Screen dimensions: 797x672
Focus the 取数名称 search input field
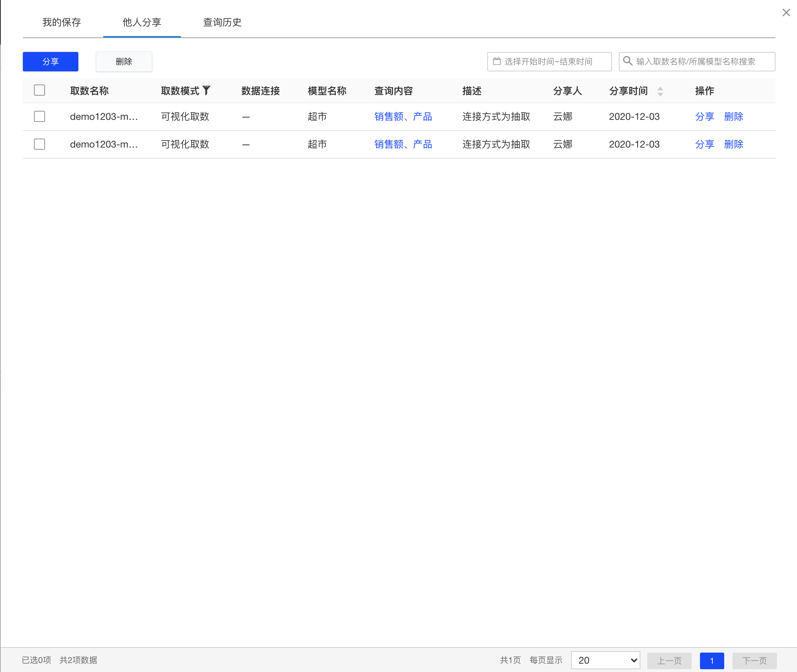(701, 62)
